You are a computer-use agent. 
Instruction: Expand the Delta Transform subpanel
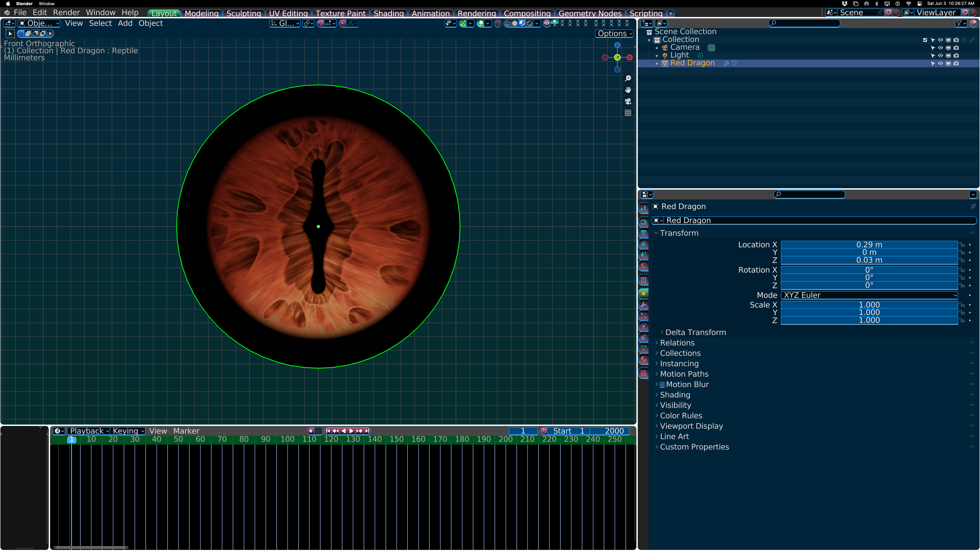[x=696, y=332]
